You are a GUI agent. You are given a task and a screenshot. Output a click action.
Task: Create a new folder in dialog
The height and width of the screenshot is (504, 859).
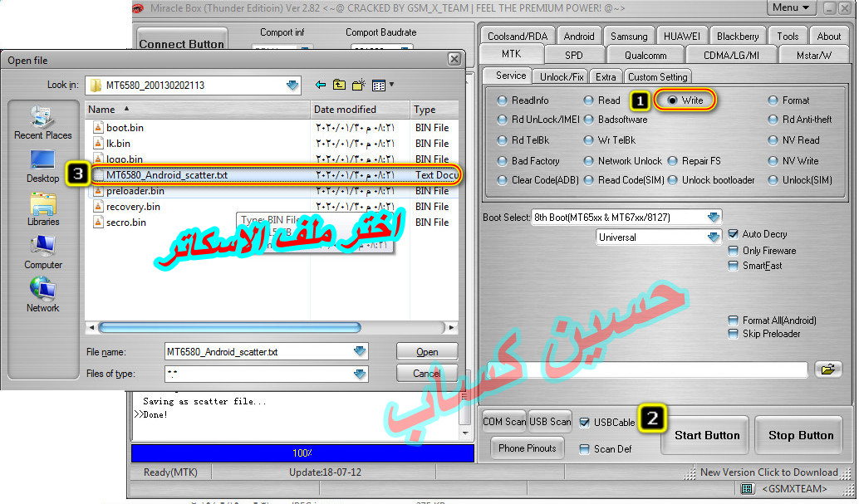tap(359, 85)
